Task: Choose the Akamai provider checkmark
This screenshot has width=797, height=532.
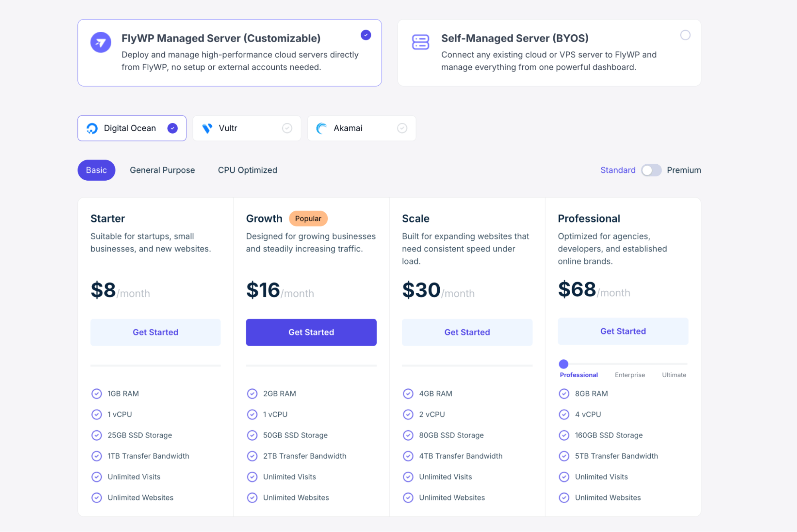Action: click(402, 128)
